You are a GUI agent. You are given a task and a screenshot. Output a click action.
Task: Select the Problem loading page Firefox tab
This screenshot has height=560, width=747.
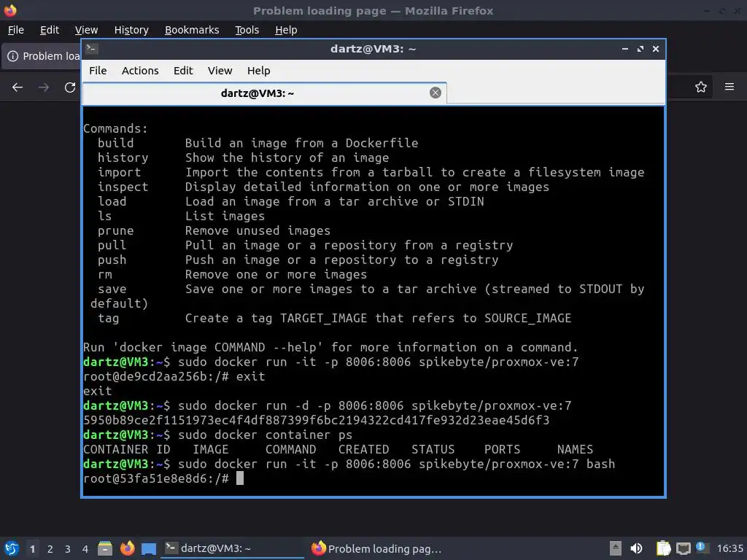point(42,56)
